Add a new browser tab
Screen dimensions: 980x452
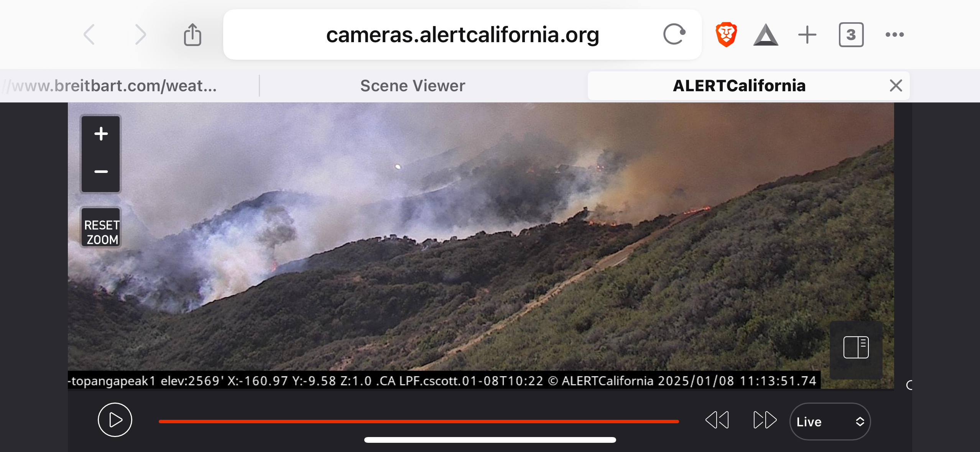pos(807,35)
